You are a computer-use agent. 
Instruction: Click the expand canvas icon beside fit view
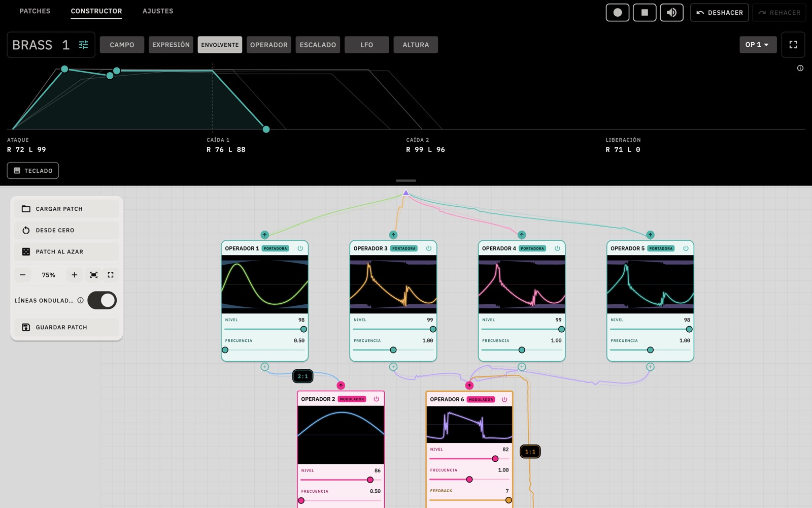tap(111, 275)
